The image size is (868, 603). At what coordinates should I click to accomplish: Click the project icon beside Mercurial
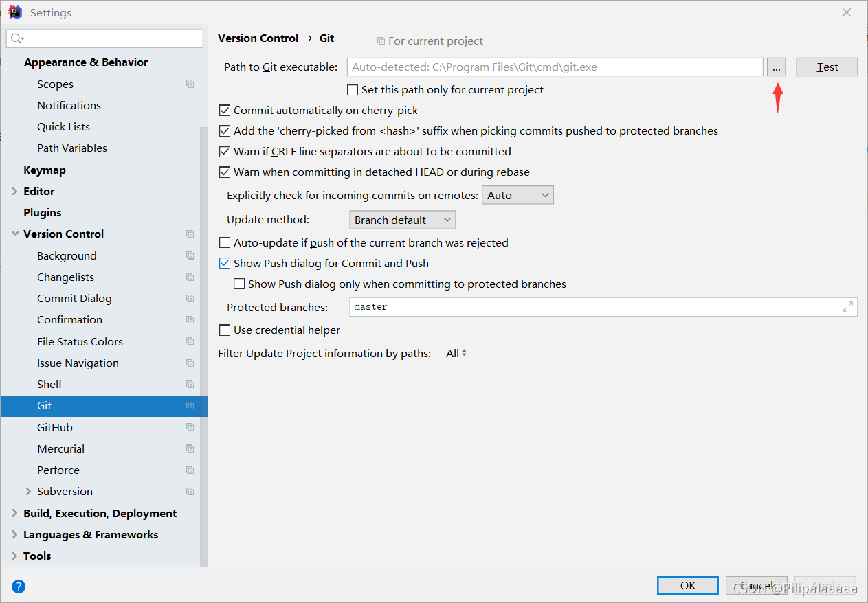[190, 448]
